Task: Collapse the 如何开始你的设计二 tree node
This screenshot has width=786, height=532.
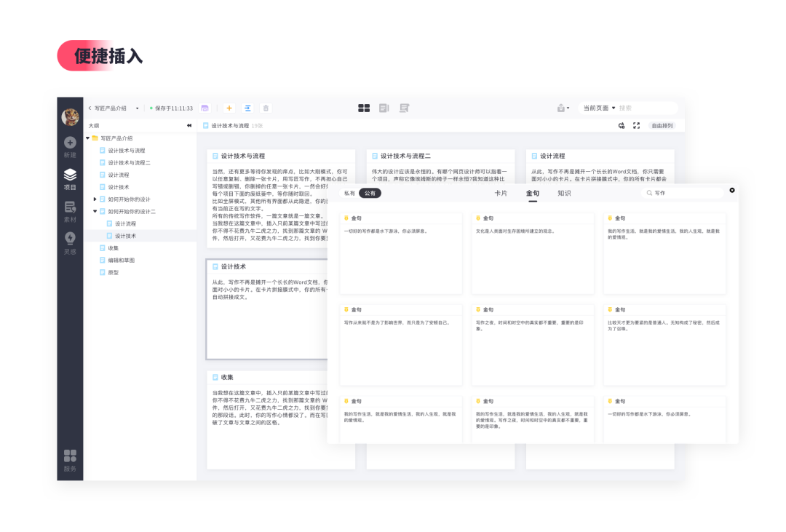Action: tap(95, 211)
